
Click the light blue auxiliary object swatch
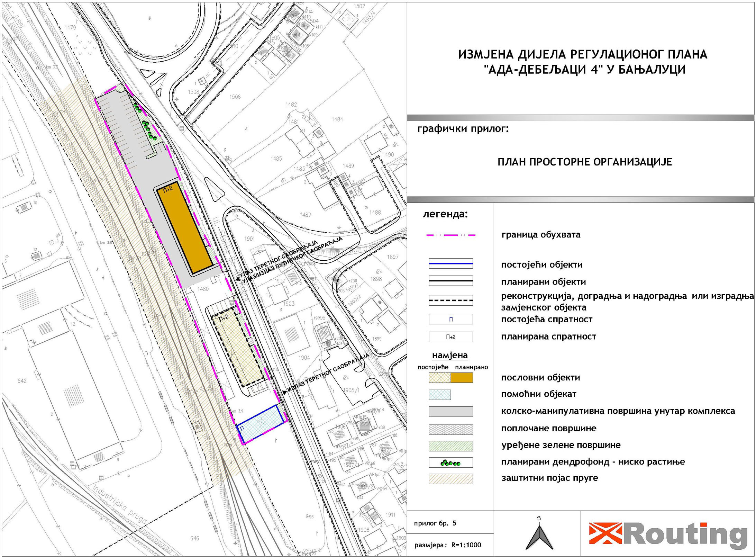(x=440, y=395)
